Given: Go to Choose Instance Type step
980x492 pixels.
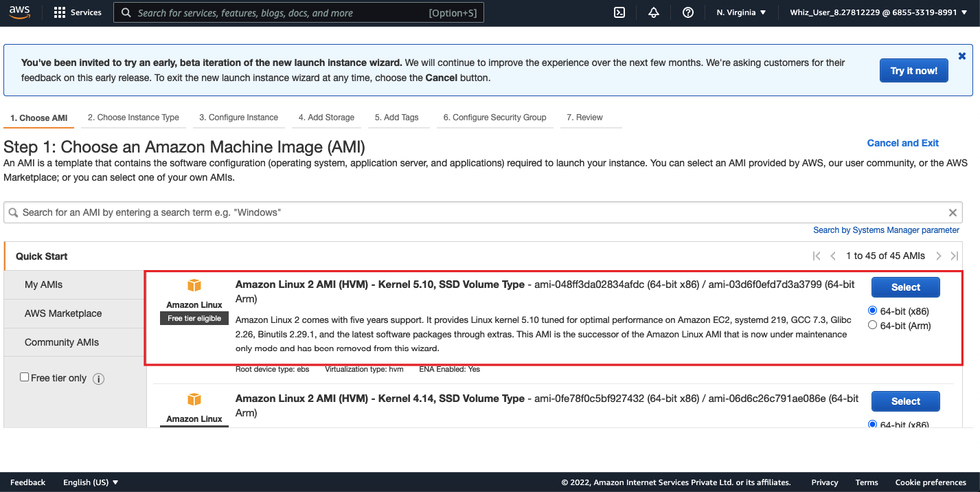Looking at the screenshot, I should [x=133, y=118].
